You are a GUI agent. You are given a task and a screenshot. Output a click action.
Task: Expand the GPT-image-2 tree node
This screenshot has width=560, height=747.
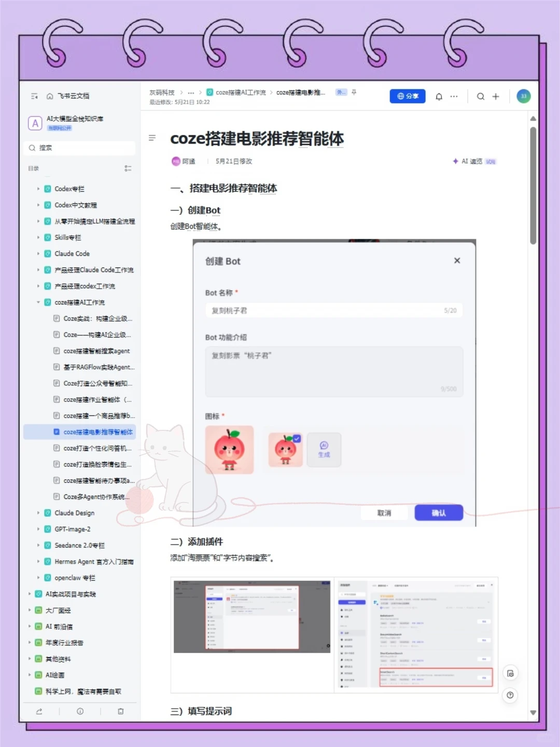tap(38, 529)
